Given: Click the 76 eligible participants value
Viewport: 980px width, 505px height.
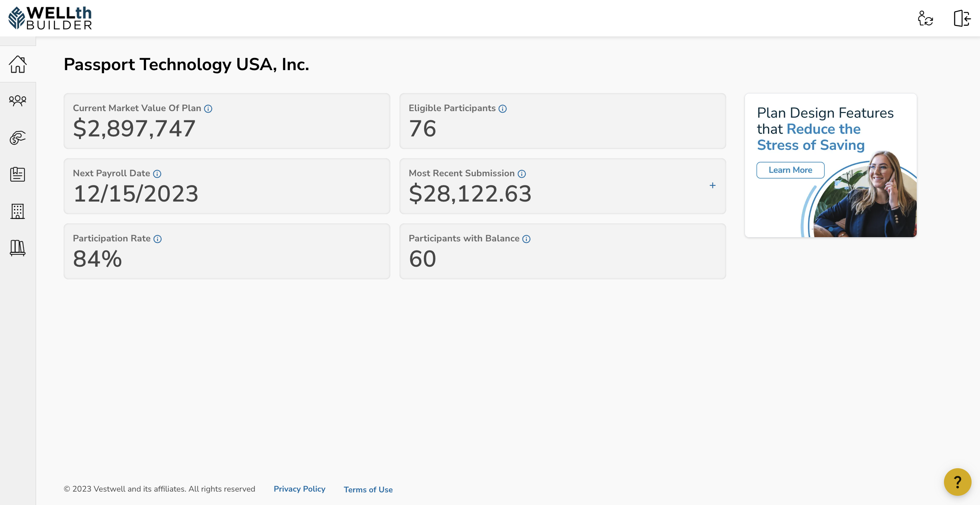Looking at the screenshot, I should point(423,128).
